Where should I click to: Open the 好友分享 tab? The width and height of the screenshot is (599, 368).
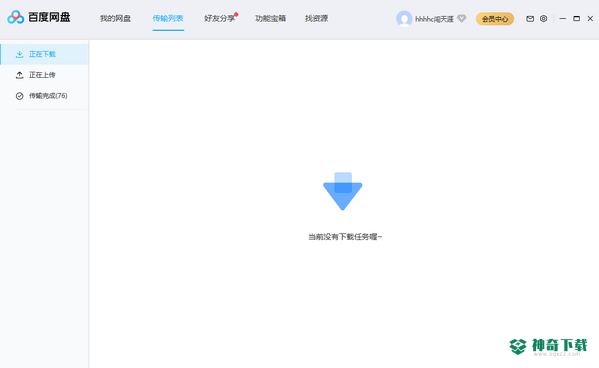coord(219,18)
